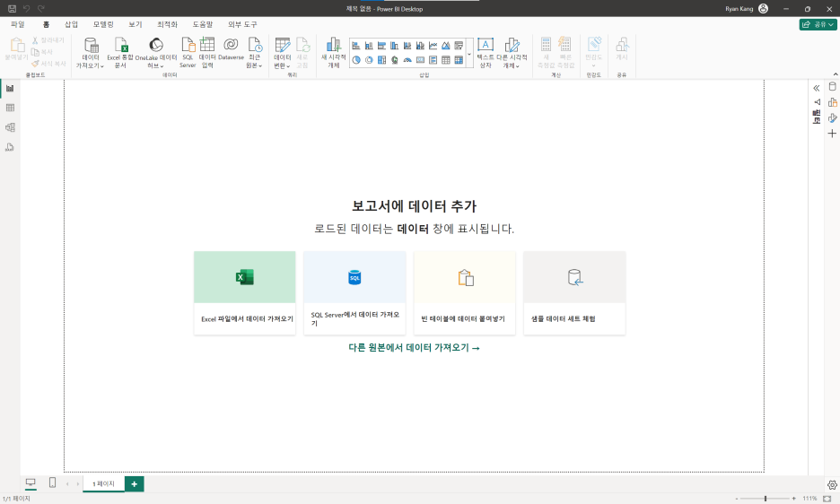This screenshot has width=840, height=504.
Task: Switch to the 도움말 (Help) tab
Action: tap(203, 24)
